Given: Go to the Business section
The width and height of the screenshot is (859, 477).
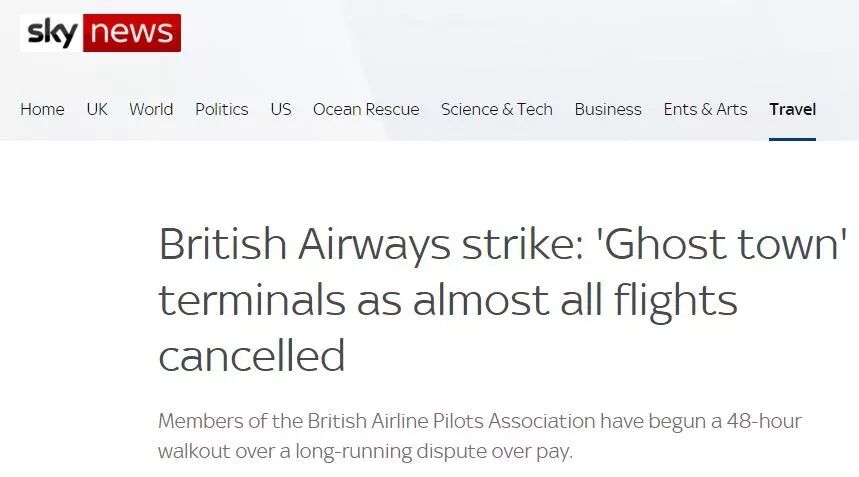Looking at the screenshot, I should 608,109.
